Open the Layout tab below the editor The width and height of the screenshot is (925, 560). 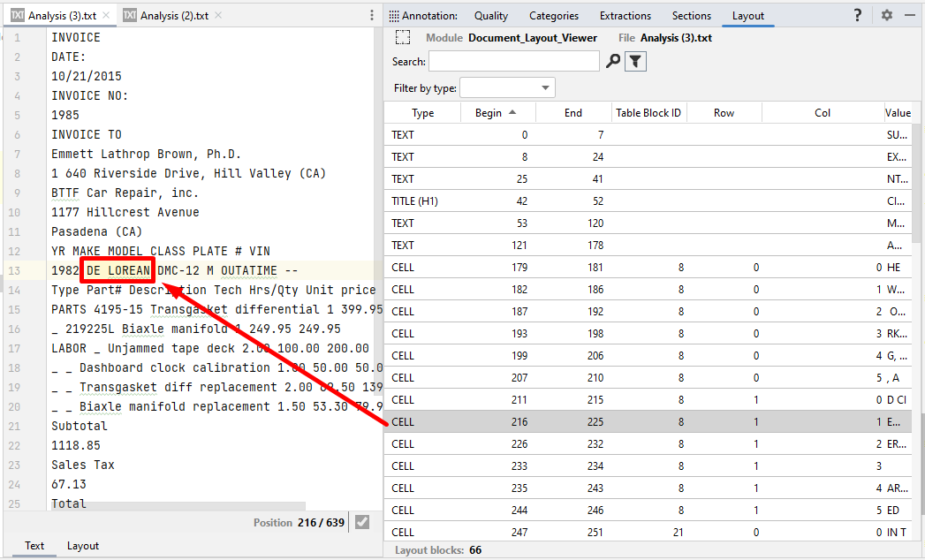[83, 546]
